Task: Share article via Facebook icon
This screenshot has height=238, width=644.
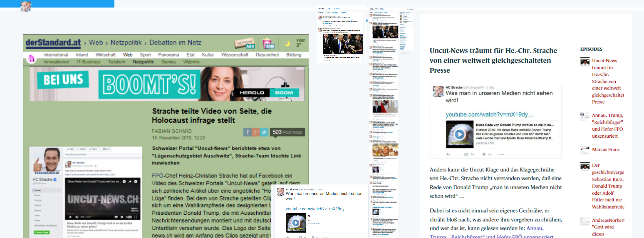Action: pos(247,132)
